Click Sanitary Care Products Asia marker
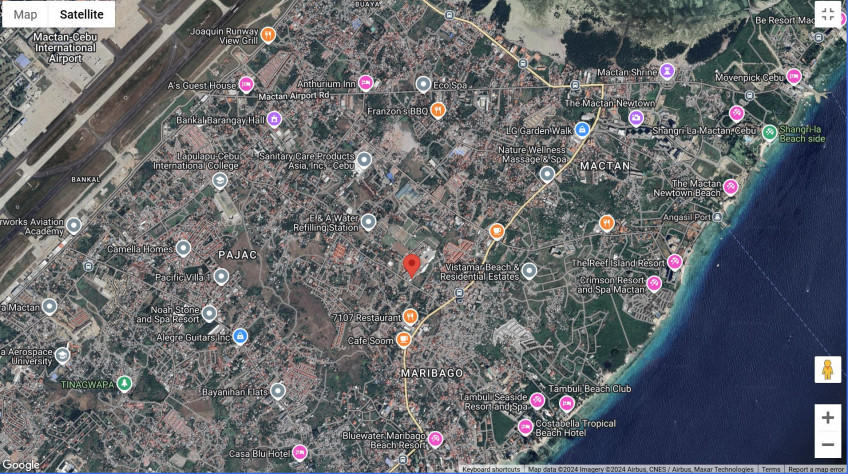 [365, 160]
